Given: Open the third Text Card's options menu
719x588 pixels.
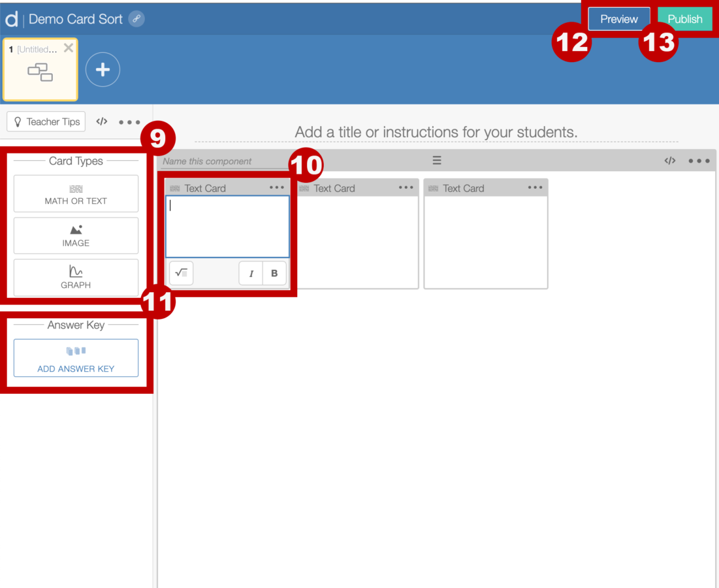Looking at the screenshot, I should [x=535, y=188].
